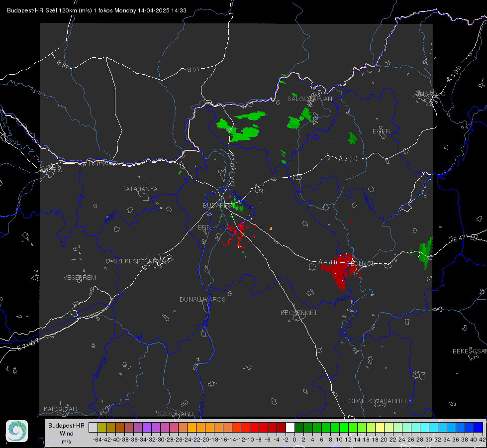Click the A 2 (H) road label
487x448 pixels.
pyautogui.click(x=233, y=170)
